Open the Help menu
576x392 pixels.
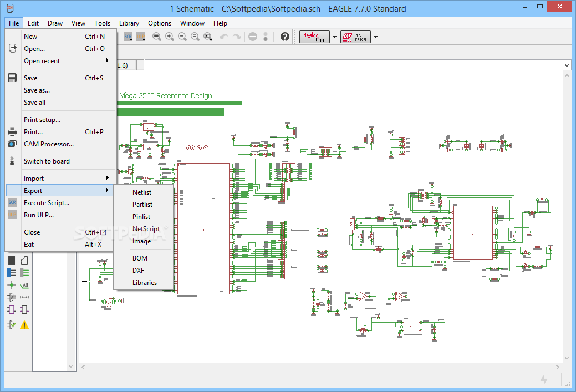coord(220,23)
